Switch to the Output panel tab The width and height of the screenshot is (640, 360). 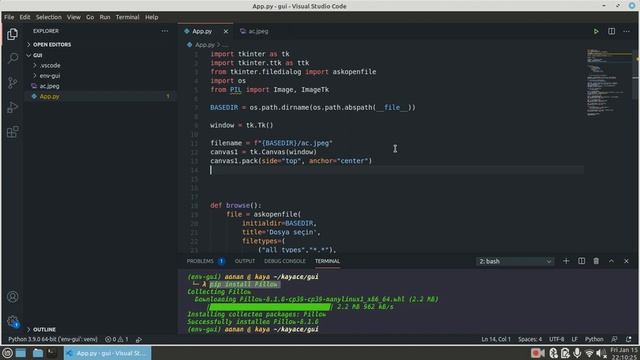click(244, 261)
